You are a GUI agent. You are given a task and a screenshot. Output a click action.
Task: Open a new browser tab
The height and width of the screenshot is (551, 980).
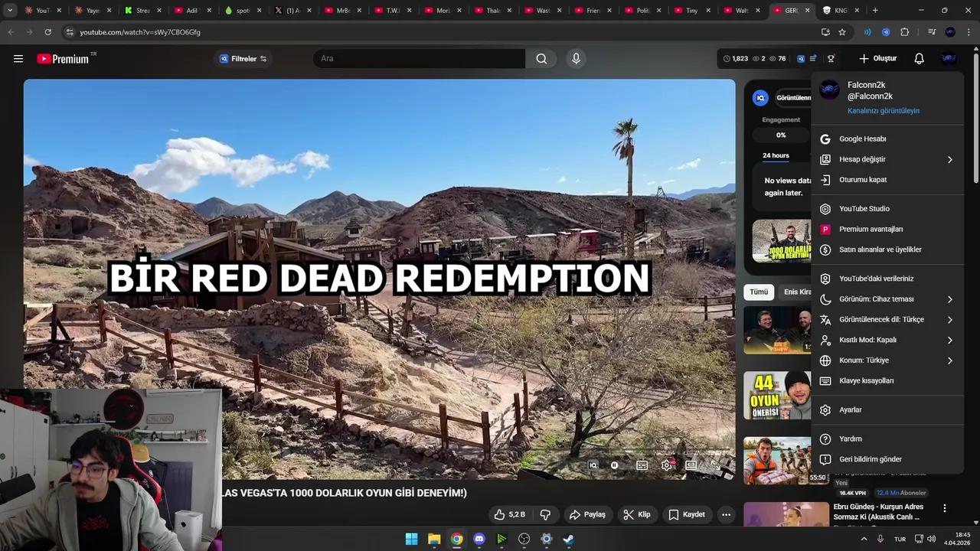[x=875, y=11]
